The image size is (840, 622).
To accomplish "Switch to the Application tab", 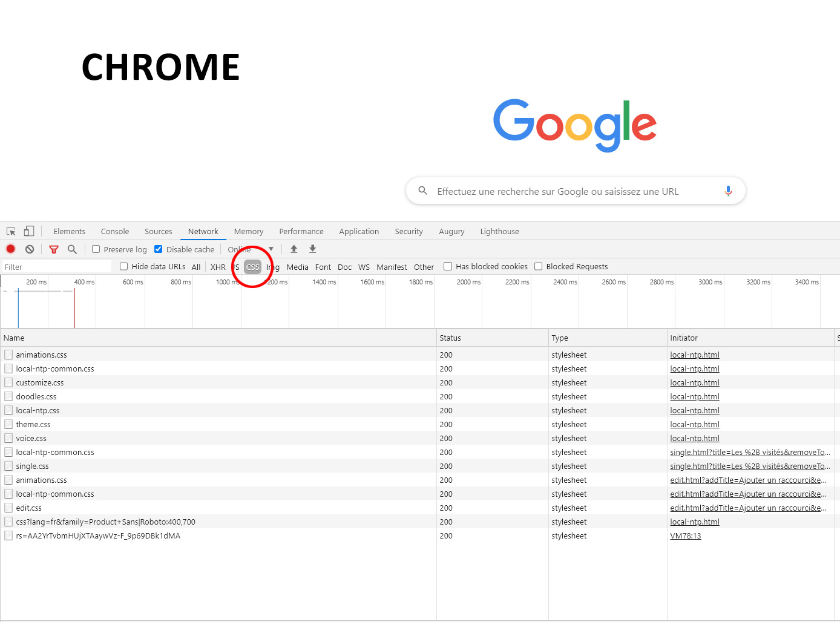I will 359,231.
